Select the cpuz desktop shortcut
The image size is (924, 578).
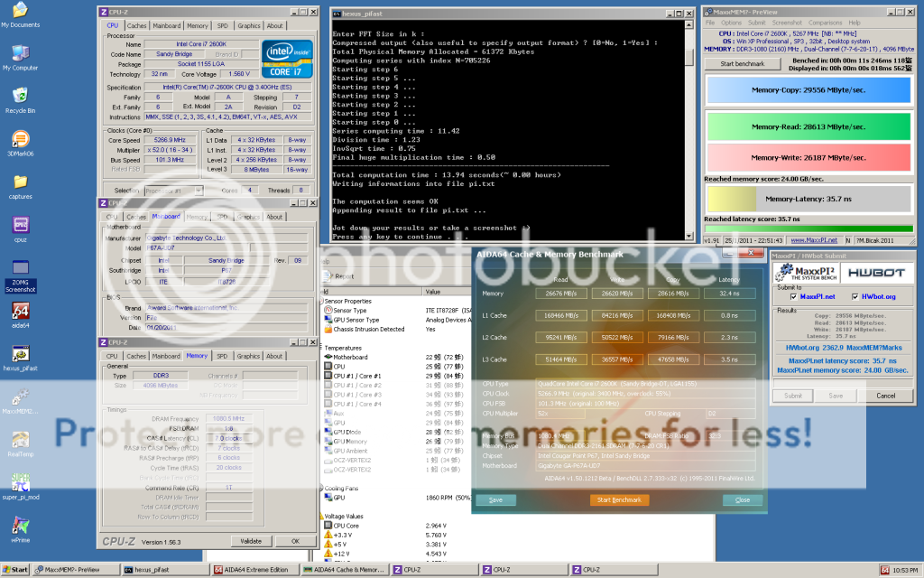tap(20, 229)
